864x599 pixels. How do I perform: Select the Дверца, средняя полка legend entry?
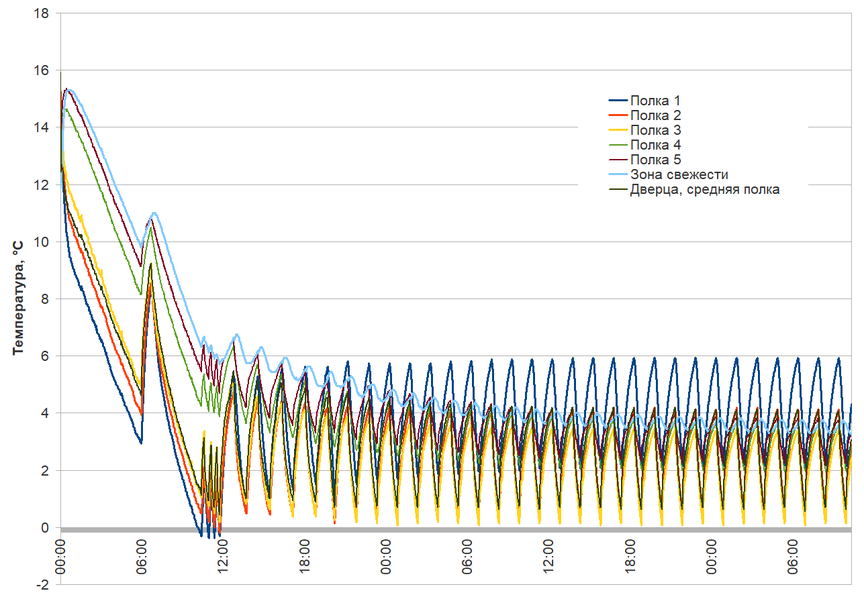click(x=694, y=190)
